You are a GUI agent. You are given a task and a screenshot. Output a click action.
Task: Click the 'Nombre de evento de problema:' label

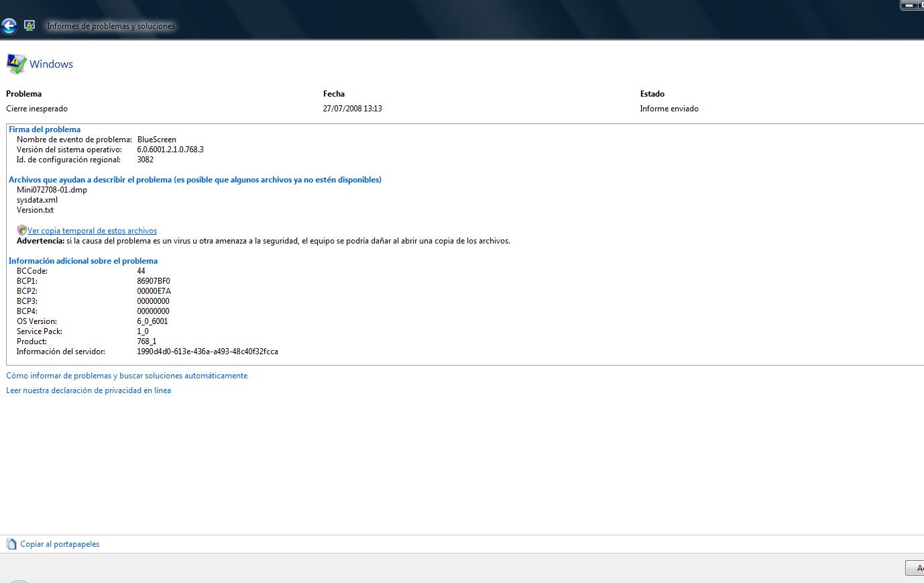coord(74,140)
